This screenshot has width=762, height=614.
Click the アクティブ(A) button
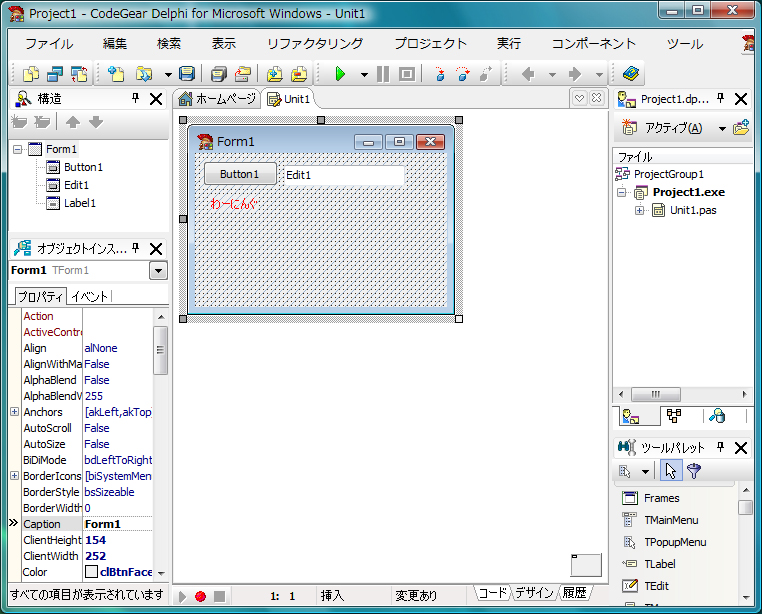click(662, 128)
